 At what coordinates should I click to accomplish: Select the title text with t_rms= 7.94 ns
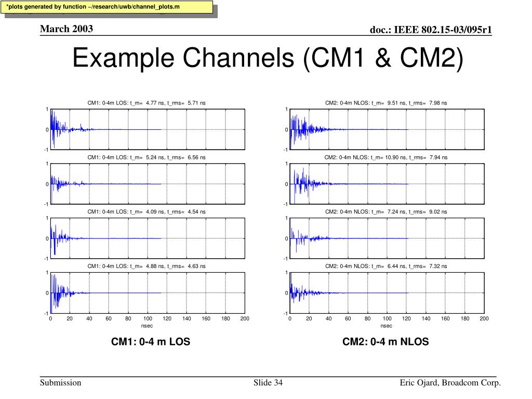tap(386, 157)
